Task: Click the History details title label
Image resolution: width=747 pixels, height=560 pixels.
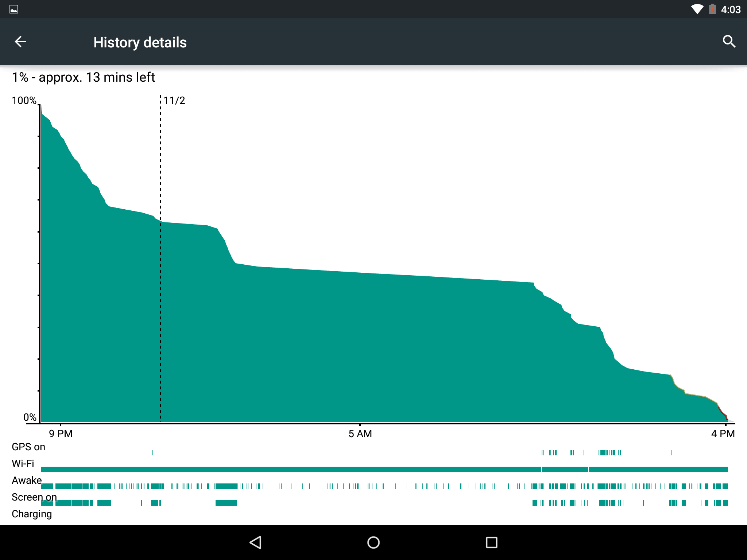Action: (140, 42)
